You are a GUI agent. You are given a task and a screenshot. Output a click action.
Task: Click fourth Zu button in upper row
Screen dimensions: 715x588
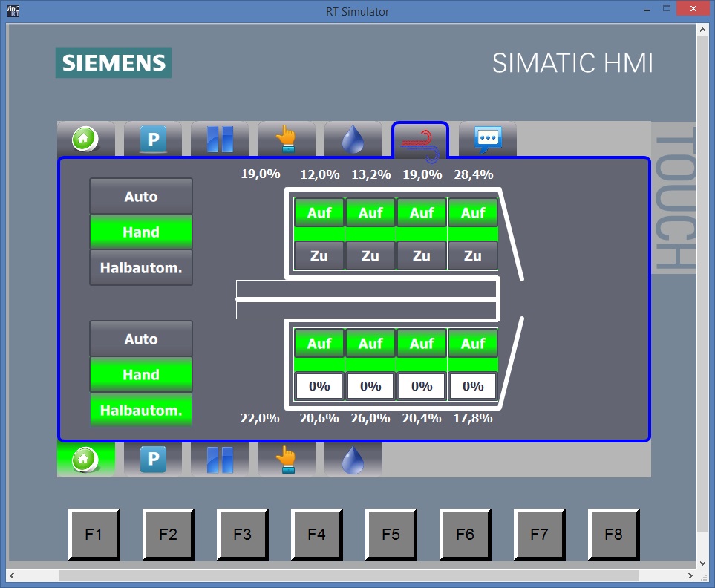473,255
